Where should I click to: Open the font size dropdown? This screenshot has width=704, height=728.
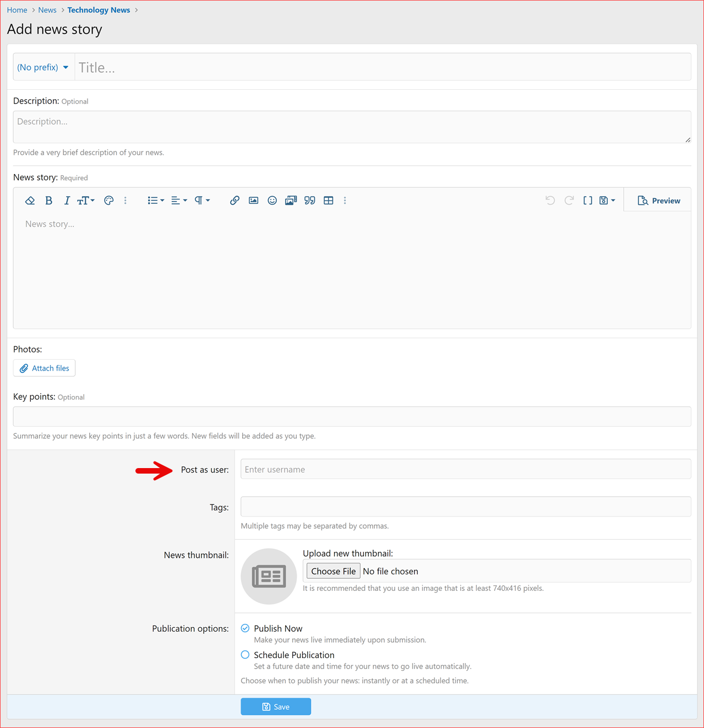coord(85,200)
